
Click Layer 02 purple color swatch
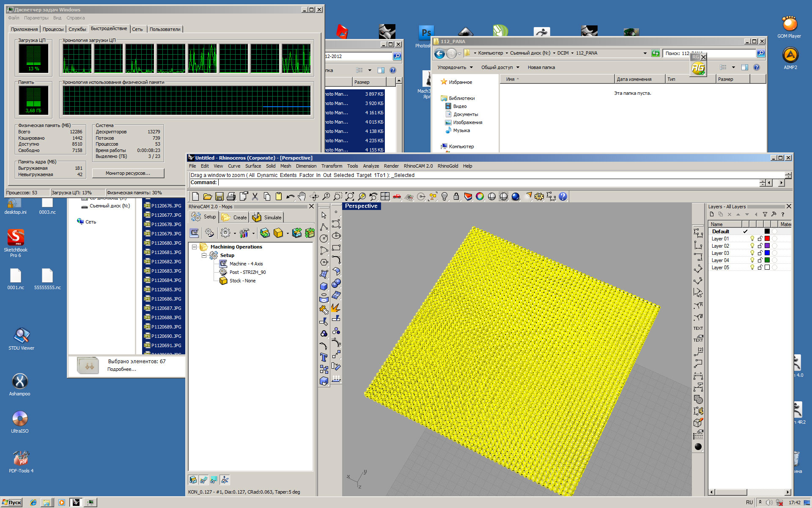point(767,246)
